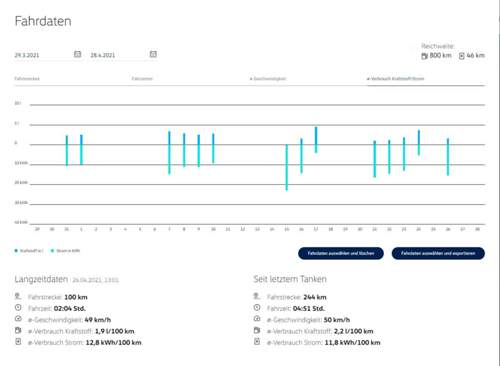Click Fahrdaten auswählen und löschen button
The width and height of the screenshot is (500, 366).
click(x=341, y=253)
